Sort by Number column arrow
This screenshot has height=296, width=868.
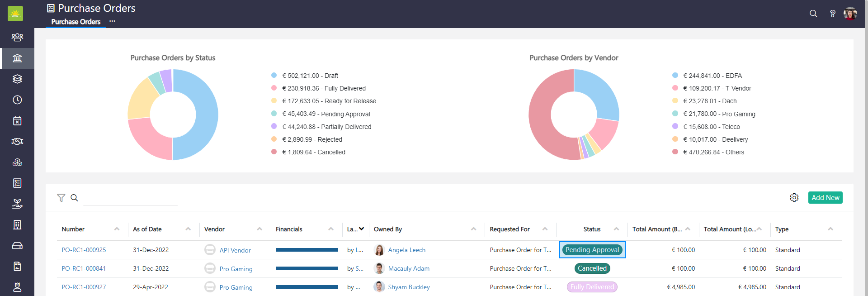pyautogui.click(x=117, y=229)
